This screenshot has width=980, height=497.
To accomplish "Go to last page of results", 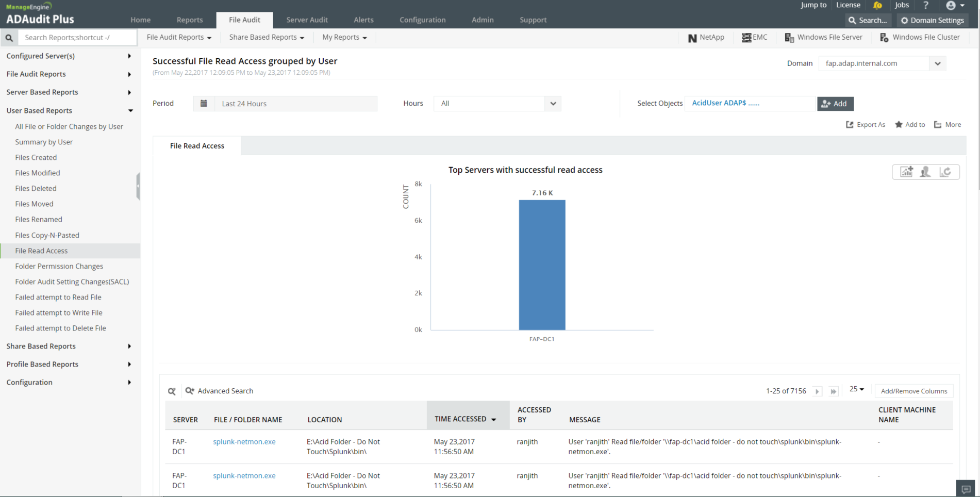I will 833,391.
